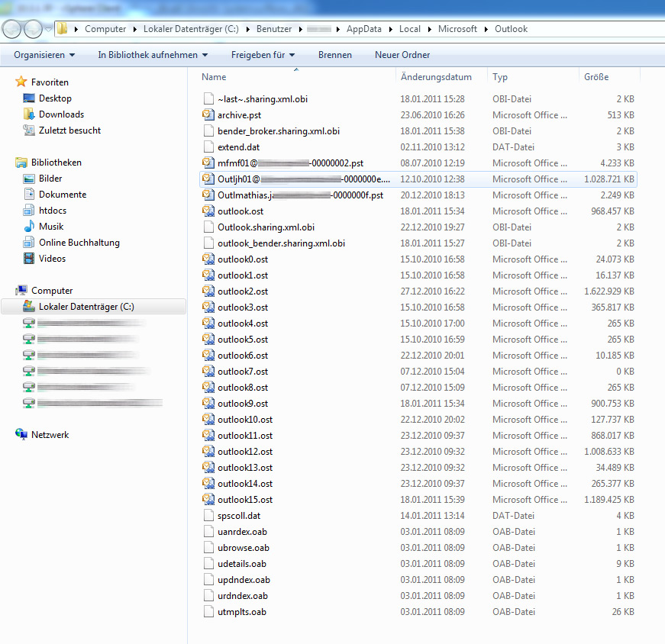Open Desktop icon in Favoriten
This screenshot has width=665, height=644.
pos(29,98)
